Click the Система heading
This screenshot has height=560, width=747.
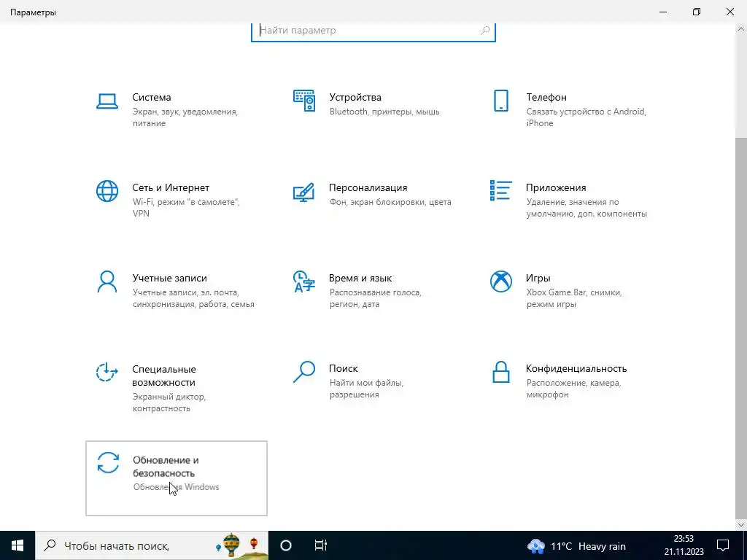152,97
